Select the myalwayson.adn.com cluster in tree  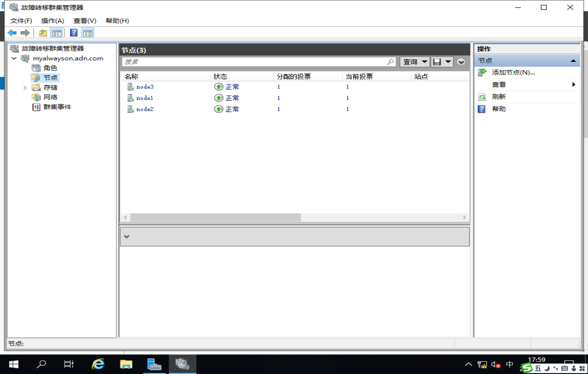coord(68,58)
